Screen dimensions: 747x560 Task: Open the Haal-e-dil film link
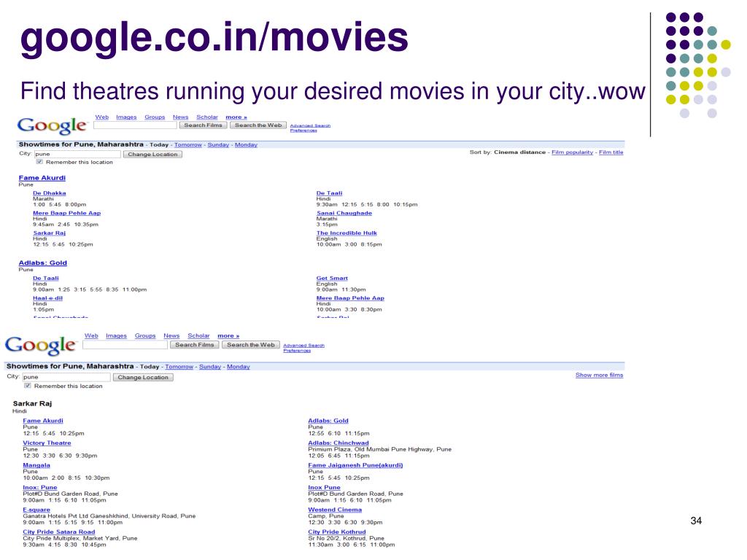click(x=47, y=298)
